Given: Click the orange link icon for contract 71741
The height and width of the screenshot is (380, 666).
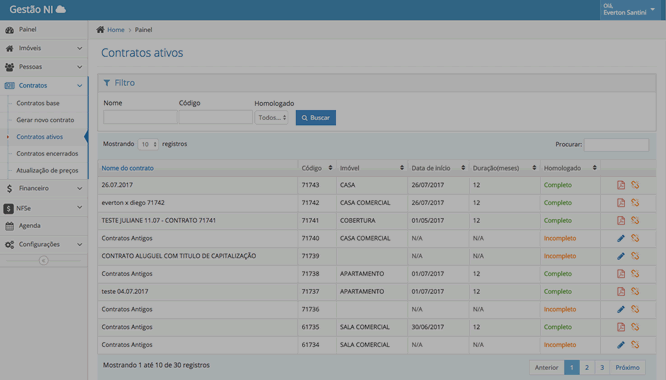Looking at the screenshot, I should (635, 221).
